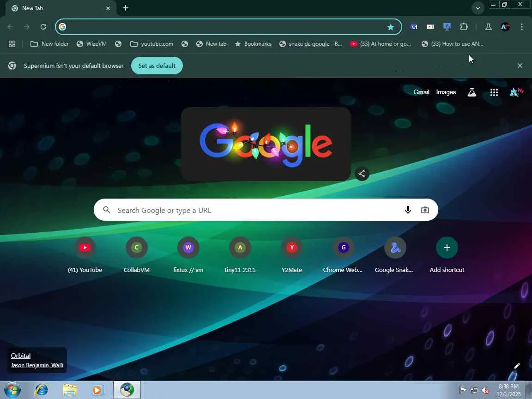
Task: Click the first purple extension icon
Action: 414,27
